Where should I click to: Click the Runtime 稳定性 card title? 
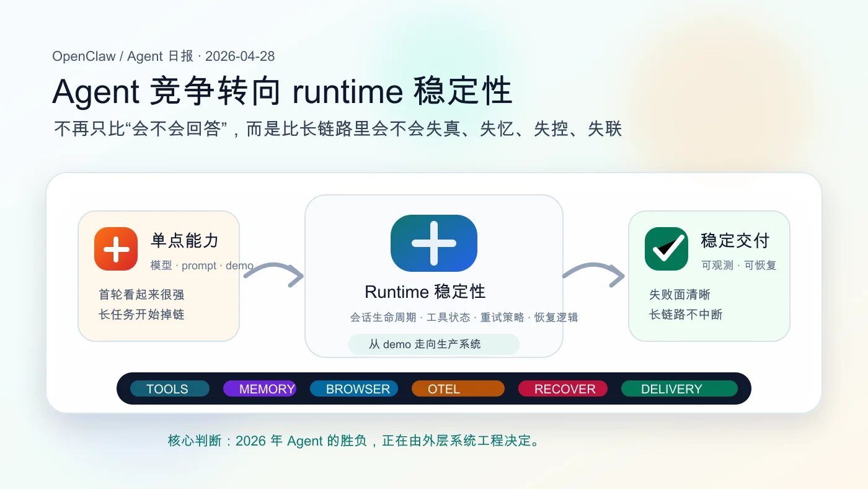click(425, 292)
